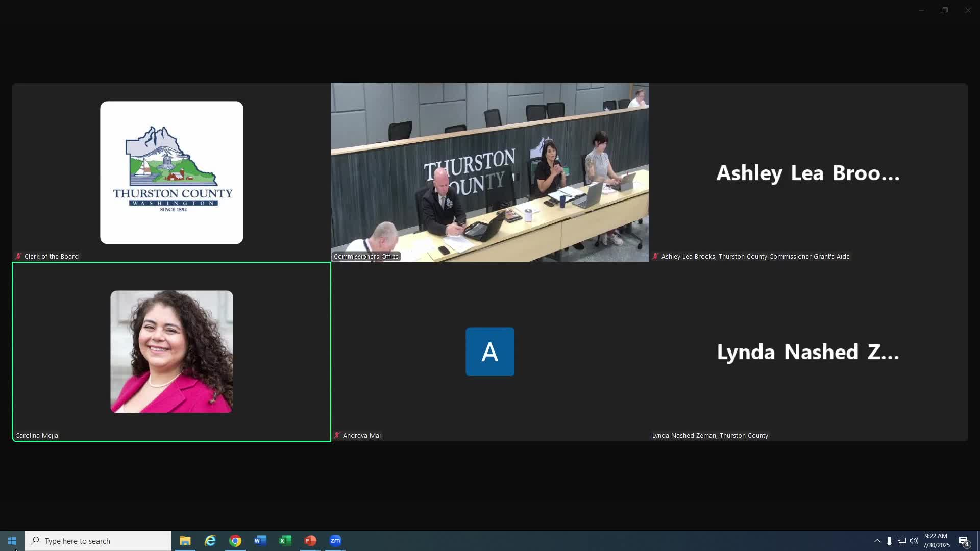Open the network status tray icon
Image resolution: width=980 pixels, height=551 pixels.
[901, 541]
